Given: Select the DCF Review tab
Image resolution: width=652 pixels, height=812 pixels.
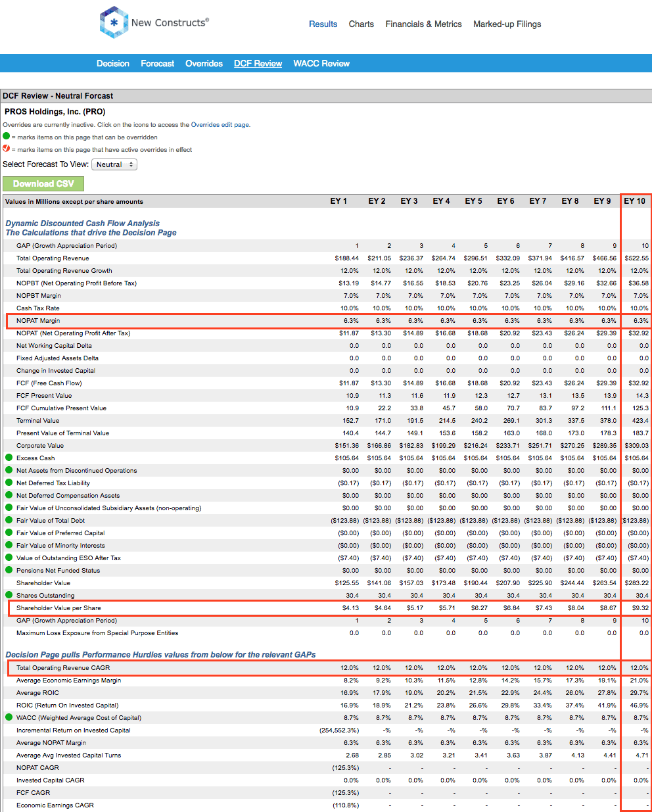Looking at the screenshot, I should point(258,64).
